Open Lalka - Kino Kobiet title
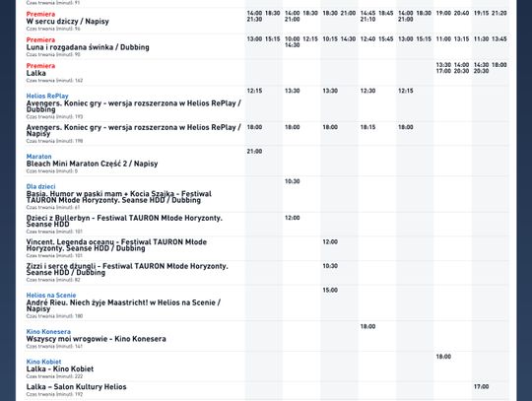 click(60, 368)
